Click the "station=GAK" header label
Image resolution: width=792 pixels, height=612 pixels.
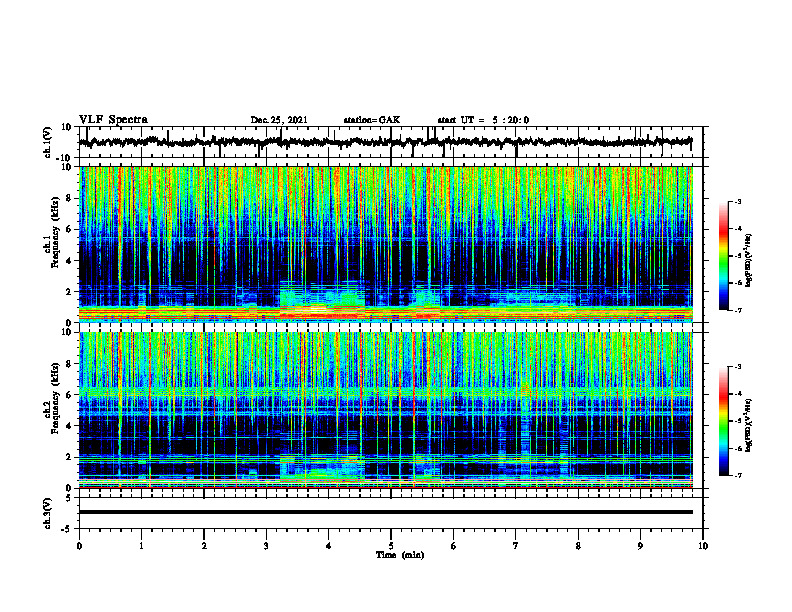pos(372,120)
